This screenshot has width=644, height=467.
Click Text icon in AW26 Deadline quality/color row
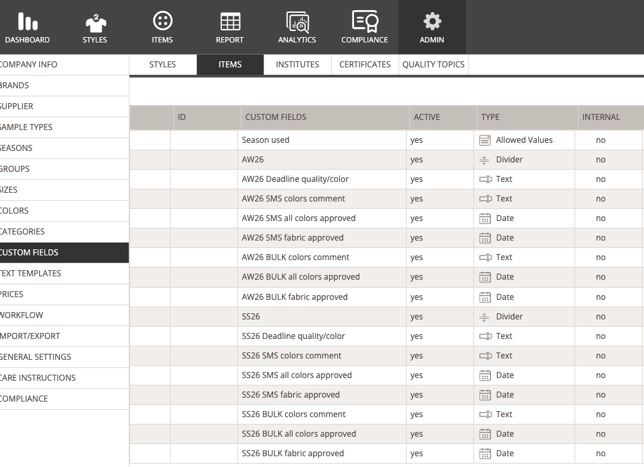click(x=485, y=179)
